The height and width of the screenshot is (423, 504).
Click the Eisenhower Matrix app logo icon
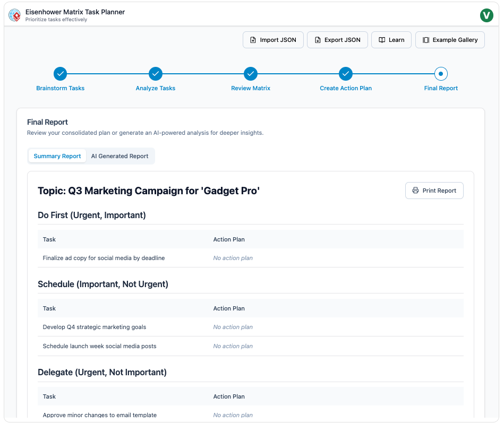15,15
